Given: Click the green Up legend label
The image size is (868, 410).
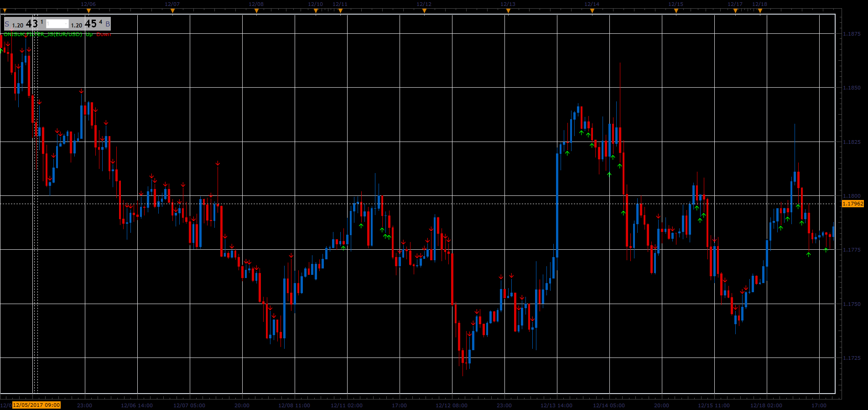Looking at the screenshot, I should click(89, 34).
